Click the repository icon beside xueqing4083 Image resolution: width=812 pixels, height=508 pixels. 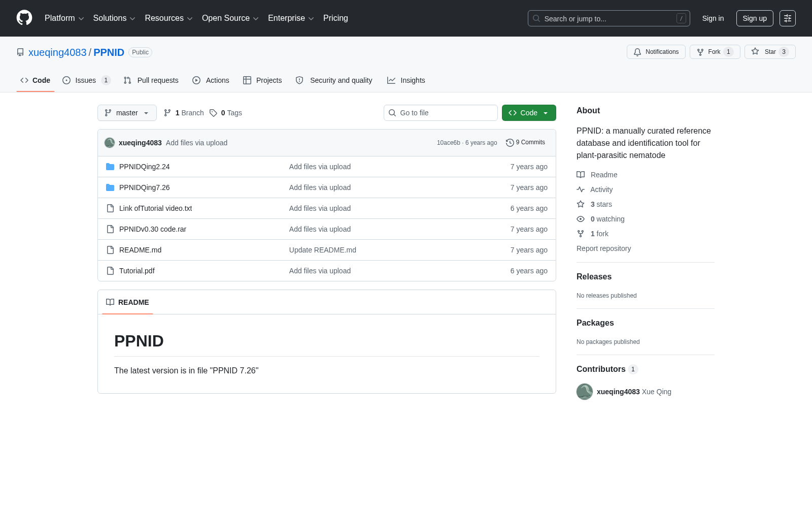coord(20,52)
